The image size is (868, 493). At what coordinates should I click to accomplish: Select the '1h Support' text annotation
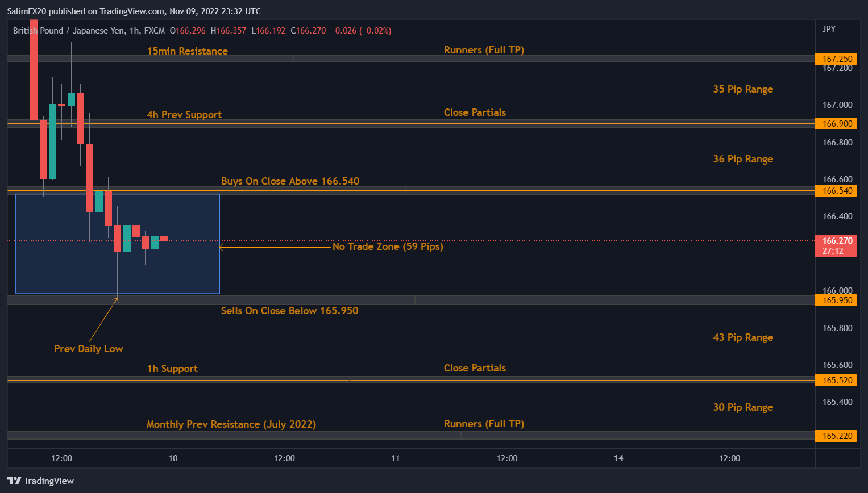click(172, 369)
